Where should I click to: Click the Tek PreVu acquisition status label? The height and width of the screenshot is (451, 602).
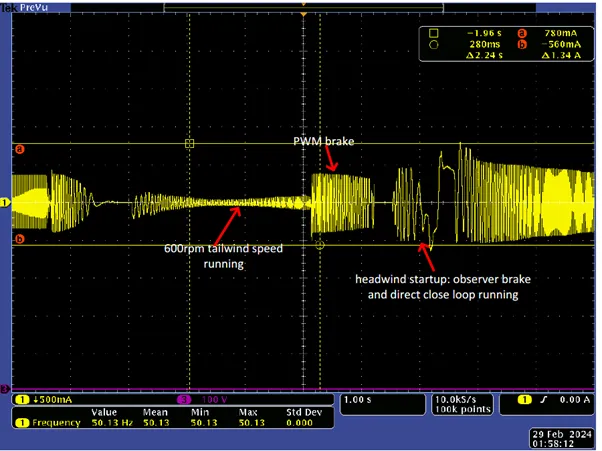[25, 7]
